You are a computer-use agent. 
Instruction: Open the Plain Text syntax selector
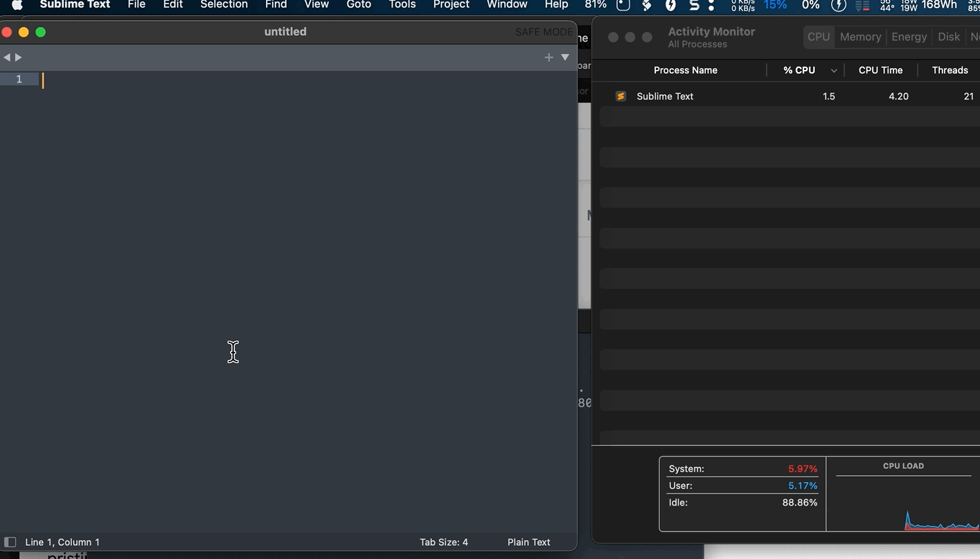click(528, 542)
